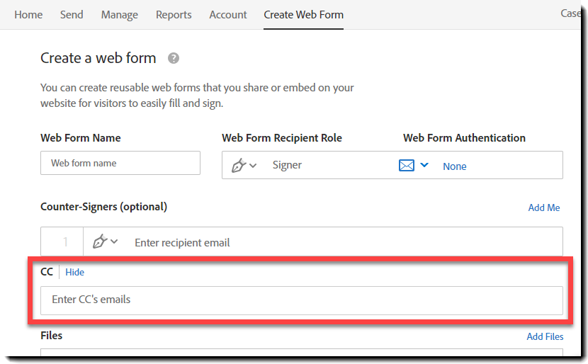Go to the Manage tab
Image resolution: width=588 pixels, height=364 pixels.
coord(120,14)
